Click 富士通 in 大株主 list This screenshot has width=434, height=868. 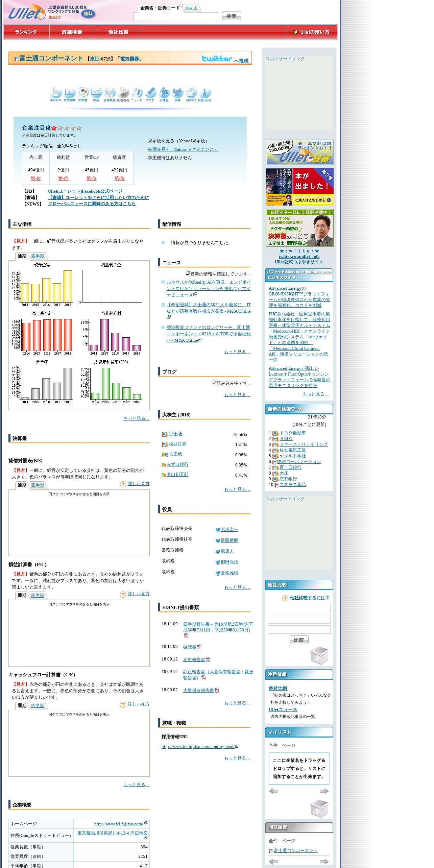175,434
